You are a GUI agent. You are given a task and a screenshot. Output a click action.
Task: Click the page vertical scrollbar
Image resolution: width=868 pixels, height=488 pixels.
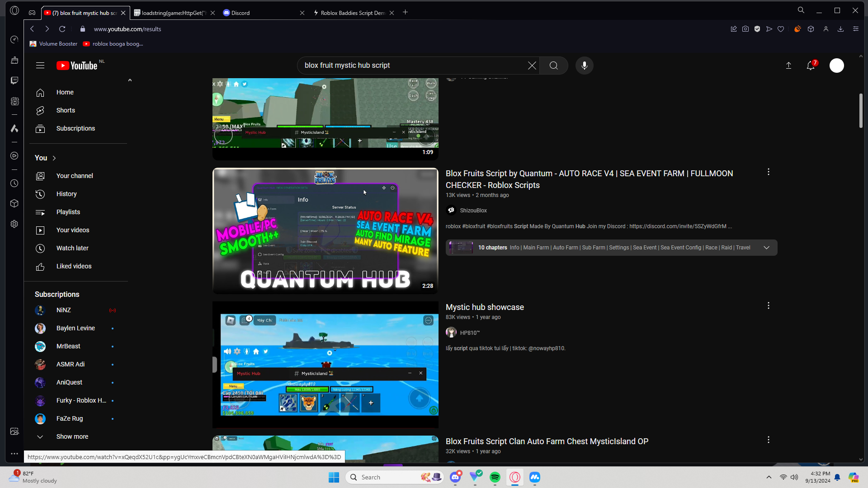point(861,111)
